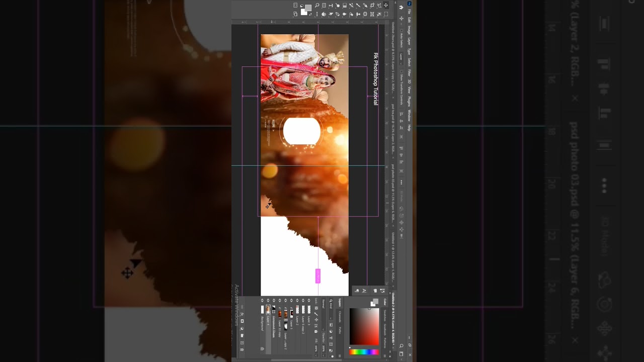The image size is (644, 362).
Task: Open the Opacity value dropdown arrow
Action: [x=324, y=355]
